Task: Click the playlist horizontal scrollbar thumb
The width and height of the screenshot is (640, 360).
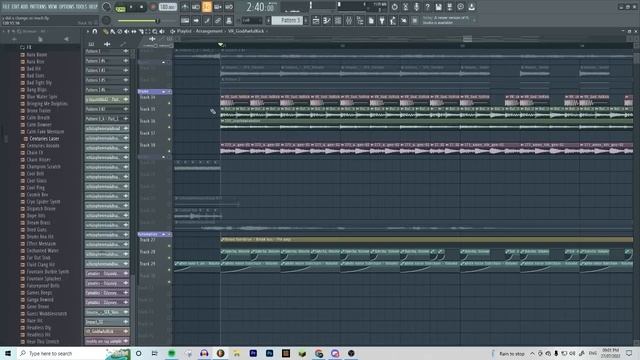Action: (467, 39)
